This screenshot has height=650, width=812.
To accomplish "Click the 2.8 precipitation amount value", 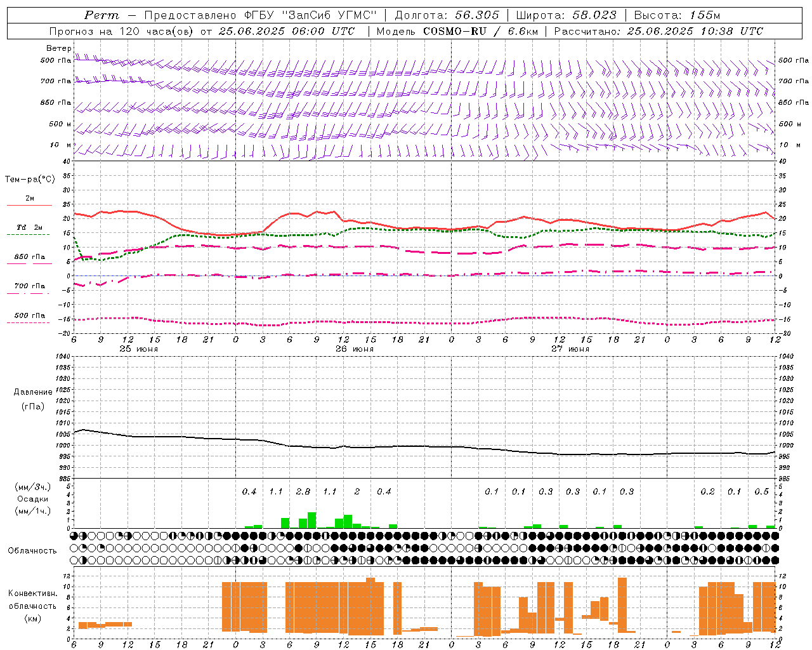I will 303,491.
